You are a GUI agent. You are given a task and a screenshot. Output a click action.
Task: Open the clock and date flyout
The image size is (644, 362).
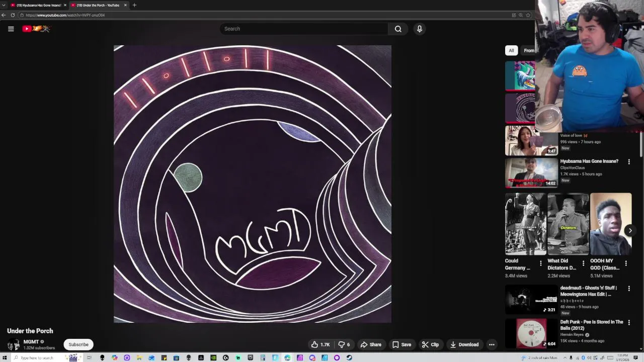[622, 357]
